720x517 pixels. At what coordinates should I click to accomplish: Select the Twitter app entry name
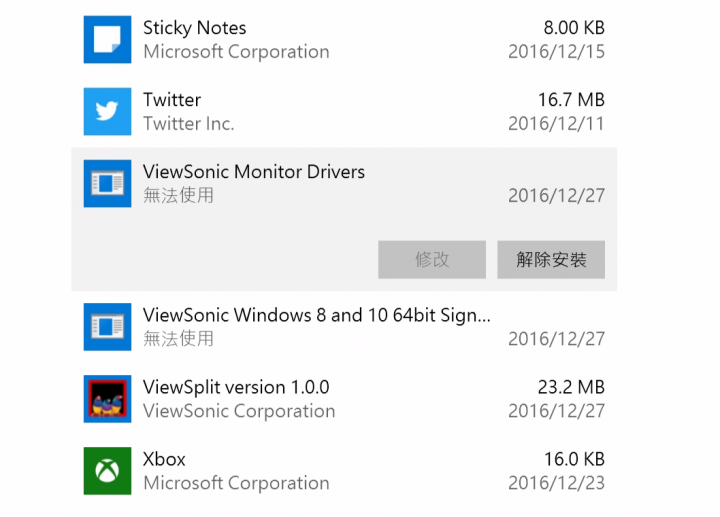[172, 100]
